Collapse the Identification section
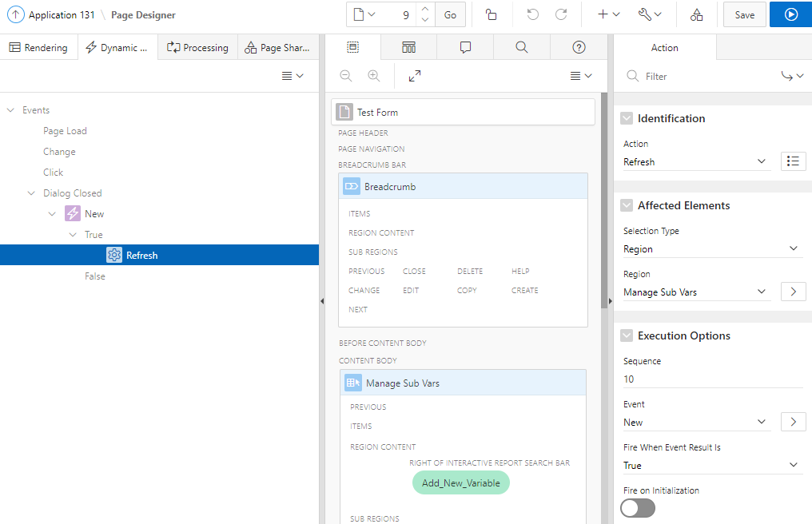Image resolution: width=812 pixels, height=524 pixels. tap(627, 118)
